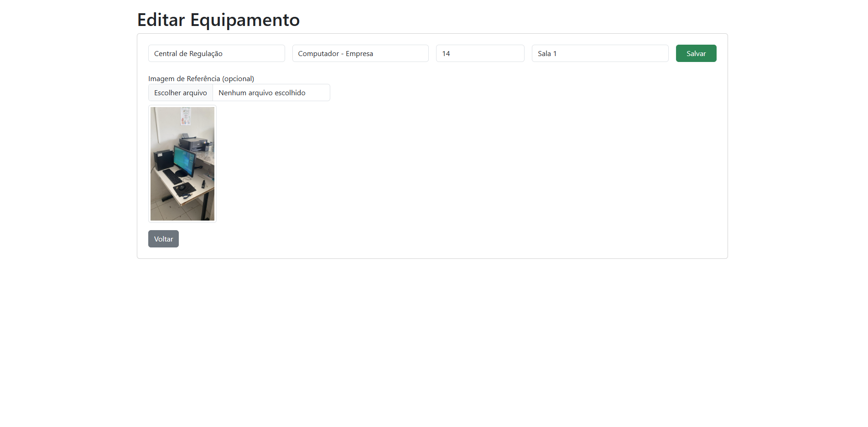Update the room location Sala 1
Viewport: 868px width, 427px height.
point(600,53)
